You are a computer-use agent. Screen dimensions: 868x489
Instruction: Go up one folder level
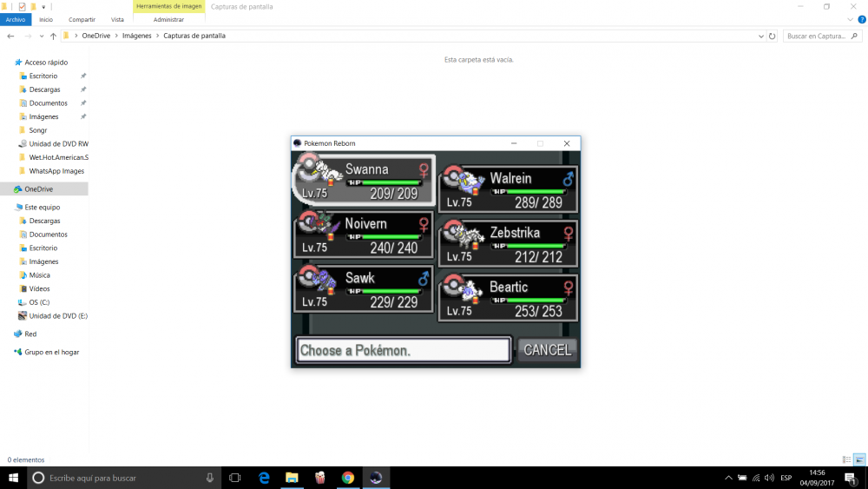coord(53,36)
